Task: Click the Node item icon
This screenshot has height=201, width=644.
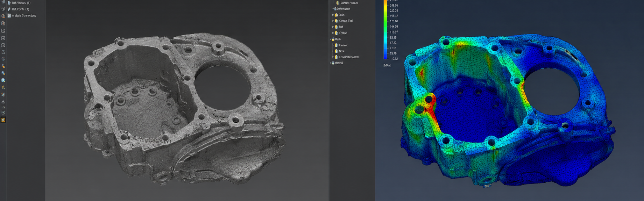Action: point(336,51)
